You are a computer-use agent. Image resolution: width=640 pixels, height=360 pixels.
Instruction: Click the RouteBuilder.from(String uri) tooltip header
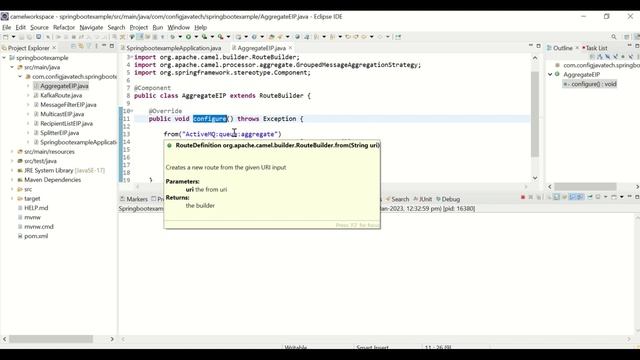tap(277, 145)
